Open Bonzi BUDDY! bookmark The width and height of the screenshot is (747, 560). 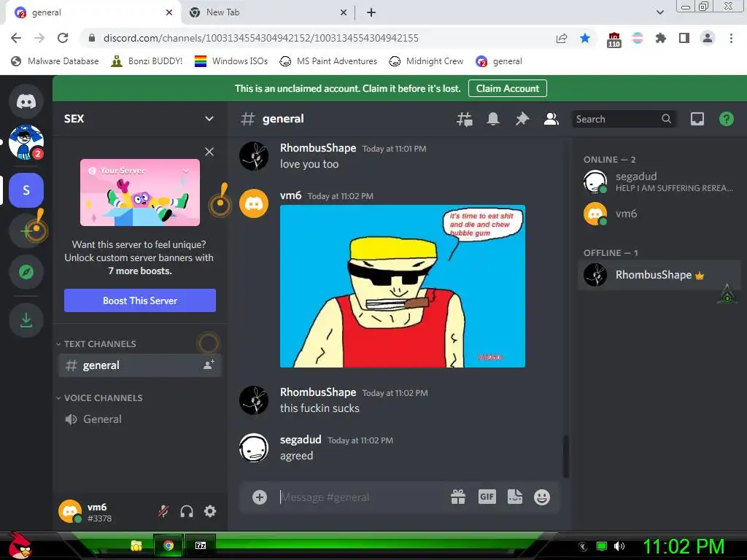point(147,61)
